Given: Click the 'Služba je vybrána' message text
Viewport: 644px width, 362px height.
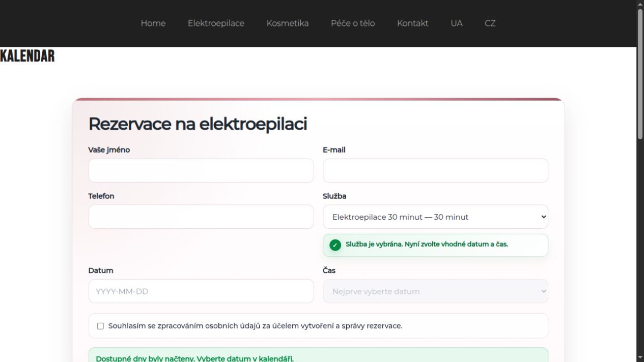Looking at the screenshot, I should point(427,244).
